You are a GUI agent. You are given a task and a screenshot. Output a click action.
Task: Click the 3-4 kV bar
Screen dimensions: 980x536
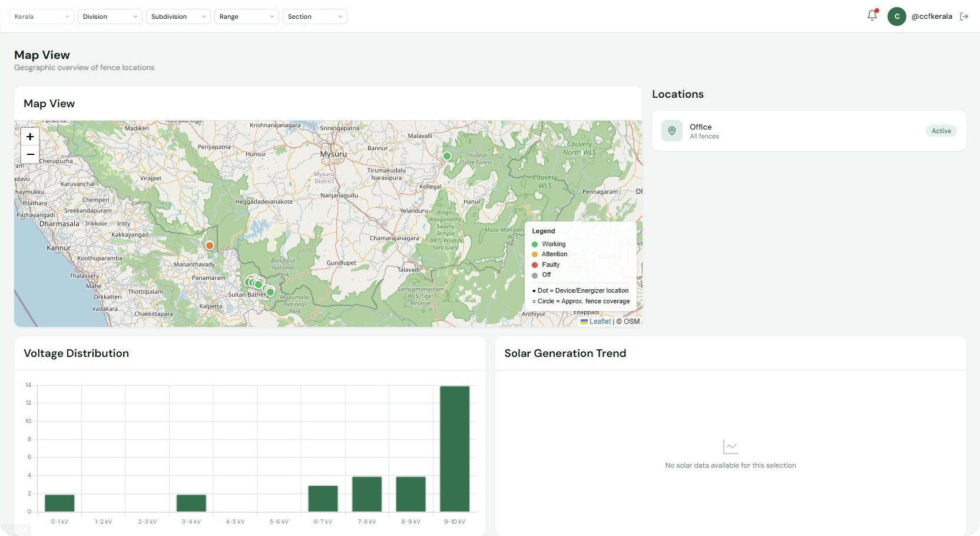tap(191, 503)
